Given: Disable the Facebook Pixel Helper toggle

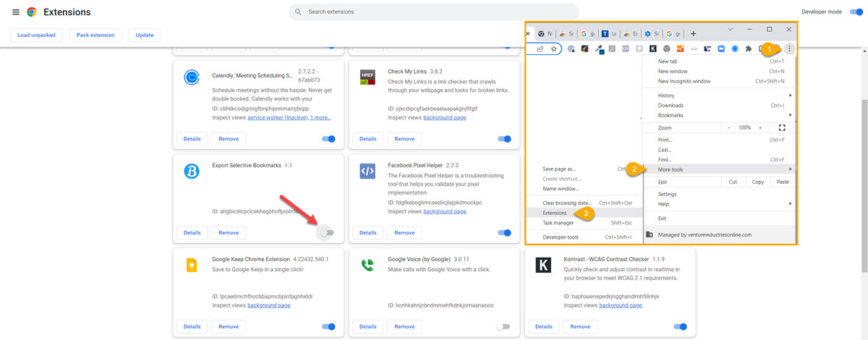Looking at the screenshot, I should pyautogui.click(x=505, y=232).
